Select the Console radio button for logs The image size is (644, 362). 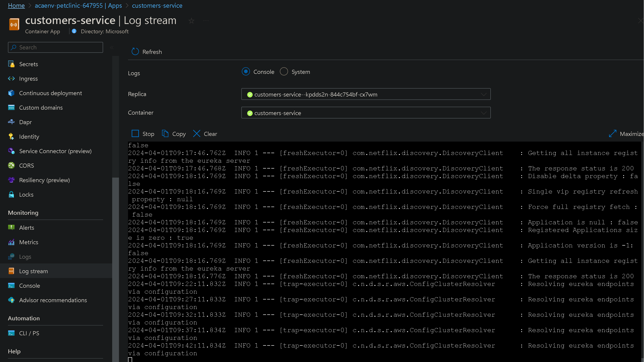(245, 72)
